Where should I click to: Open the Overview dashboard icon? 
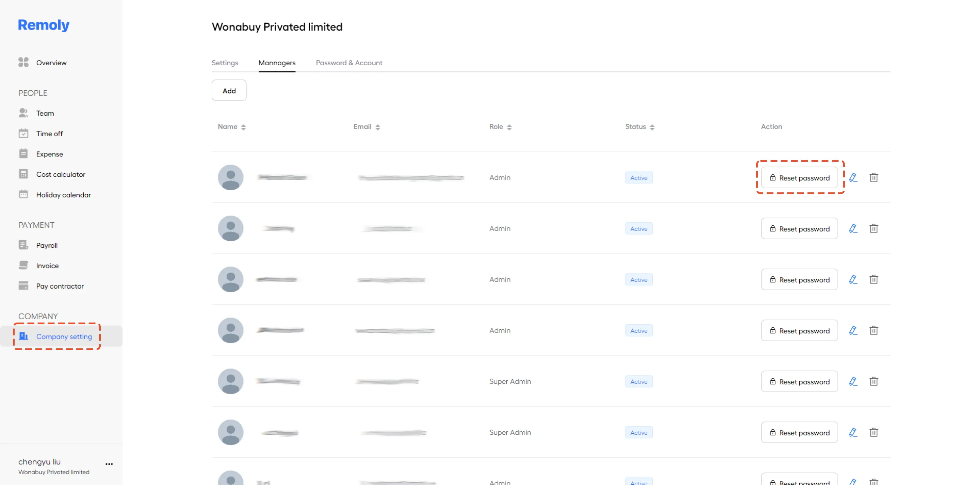[23, 62]
